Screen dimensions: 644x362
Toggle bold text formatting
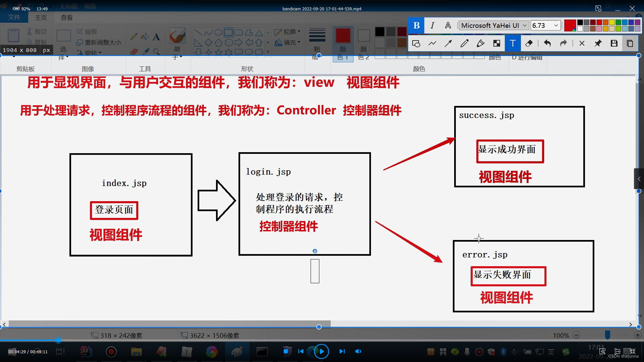[x=416, y=25]
